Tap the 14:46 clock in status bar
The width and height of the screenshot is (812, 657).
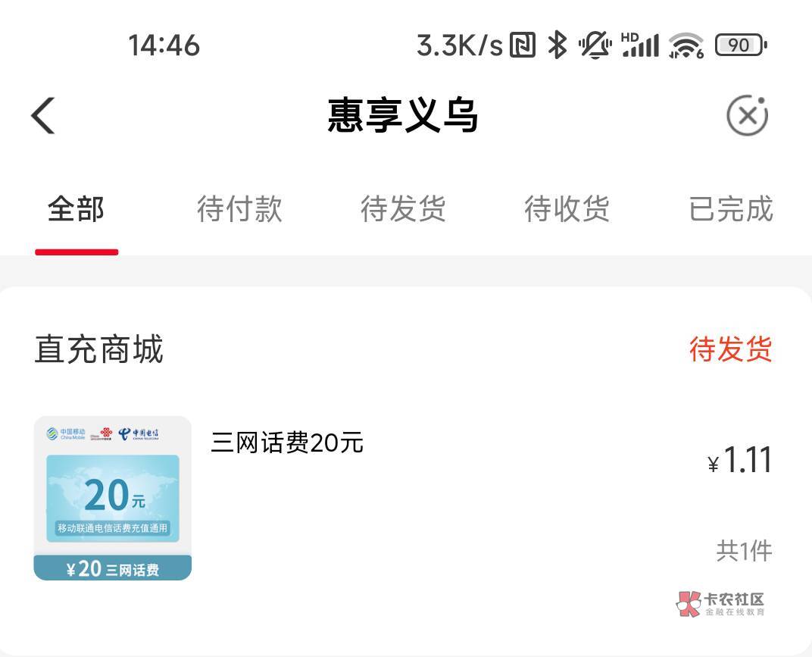pos(164,45)
